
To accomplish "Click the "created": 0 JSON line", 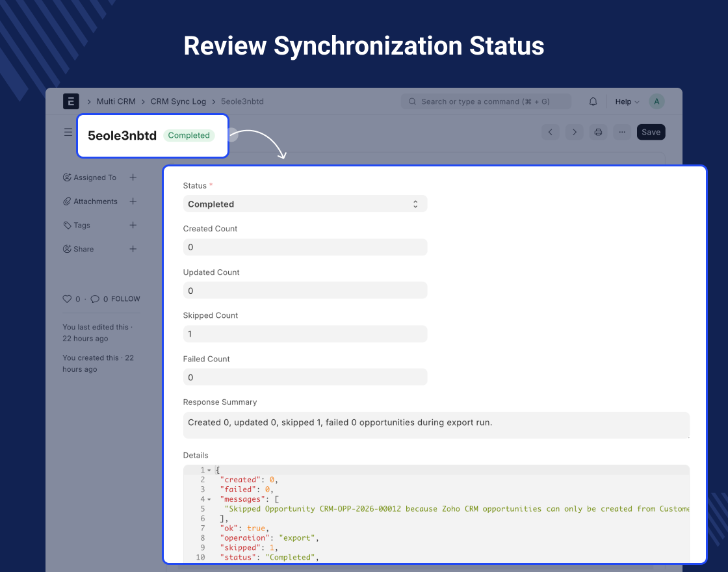I will click(249, 480).
